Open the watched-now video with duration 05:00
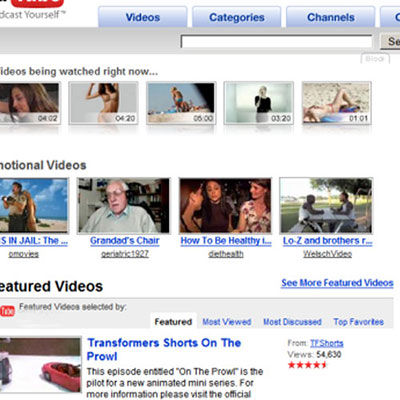This screenshot has width=400, height=400. tap(181, 103)
